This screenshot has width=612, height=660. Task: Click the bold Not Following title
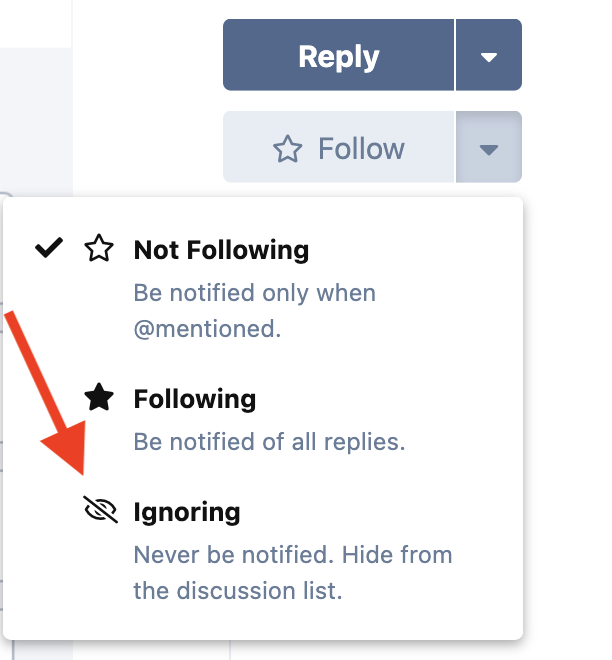pyautogui.click(x=221, y=250)
